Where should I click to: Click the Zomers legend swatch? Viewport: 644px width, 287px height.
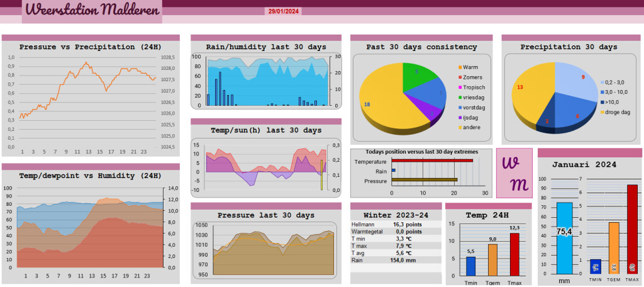point(460,77)
